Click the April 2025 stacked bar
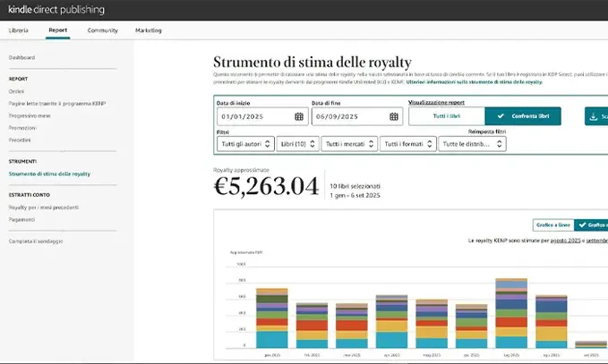 [391, 321]
